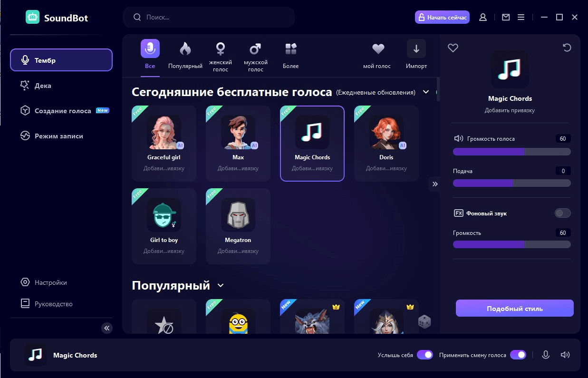This screenshot has width=588, height=378.
Task: Click the double-arrow panel collapse button in sidebar
Action: click(106, 328)
